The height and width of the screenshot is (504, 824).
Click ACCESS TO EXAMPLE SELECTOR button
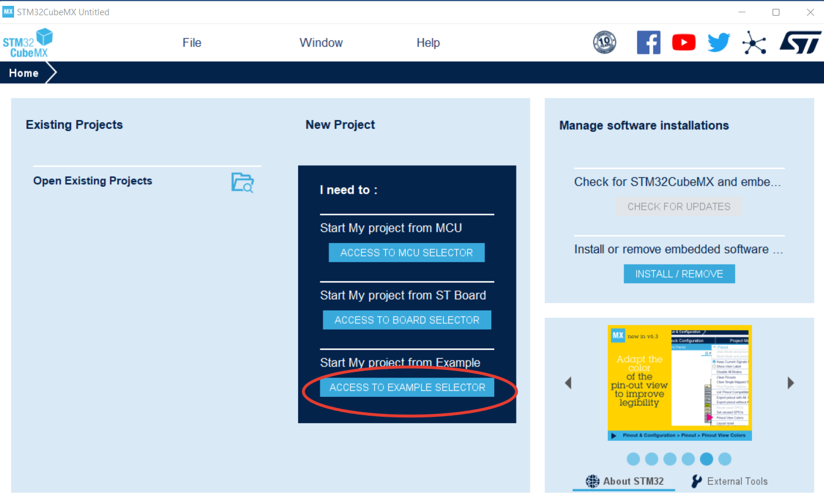point(407,388)
